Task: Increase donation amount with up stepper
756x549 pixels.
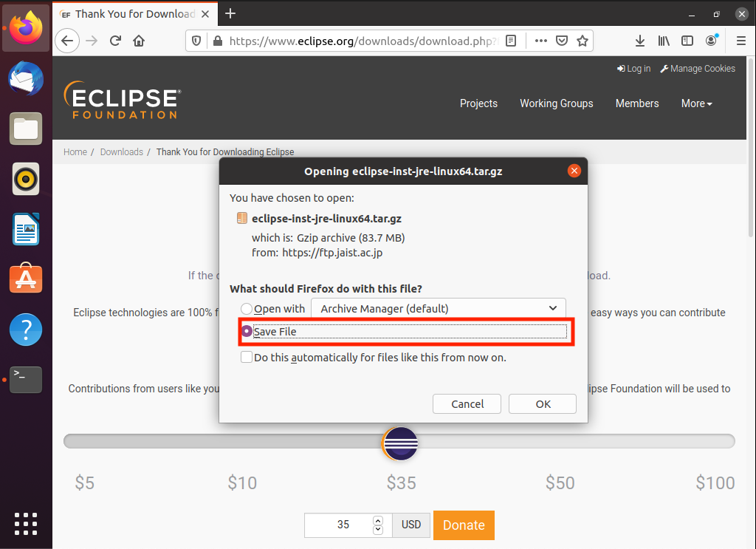Action: tap(378, 520)
